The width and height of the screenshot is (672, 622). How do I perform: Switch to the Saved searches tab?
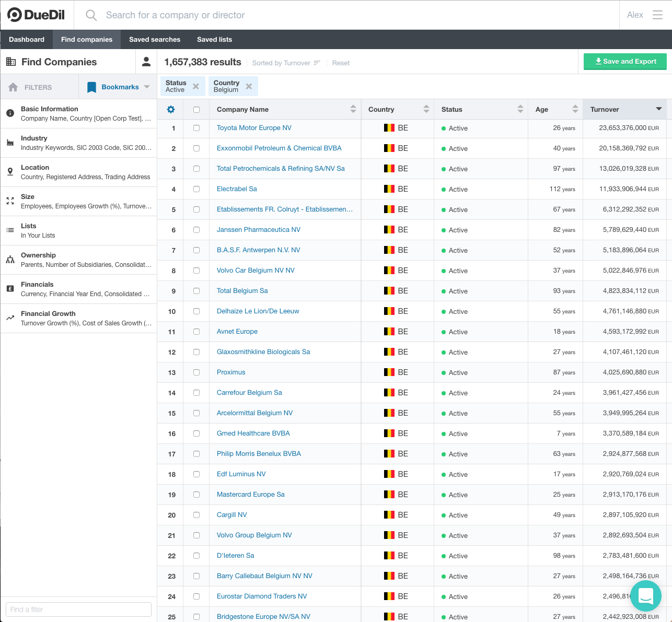tap(155, 40)
